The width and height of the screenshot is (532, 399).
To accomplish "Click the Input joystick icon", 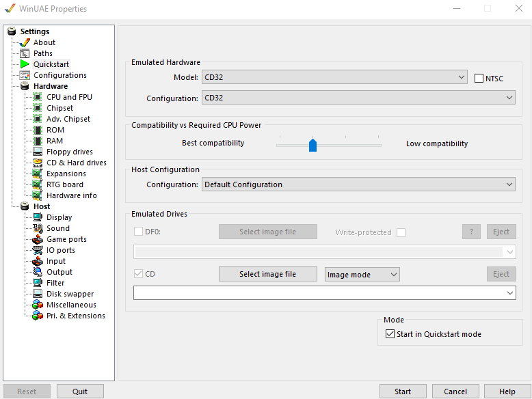I will tap(38, 261).
